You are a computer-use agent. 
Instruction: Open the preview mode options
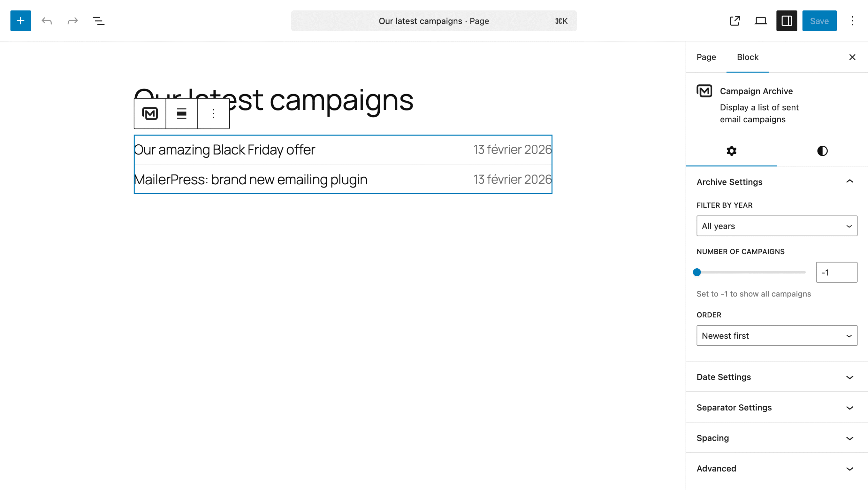click(761, 21)
